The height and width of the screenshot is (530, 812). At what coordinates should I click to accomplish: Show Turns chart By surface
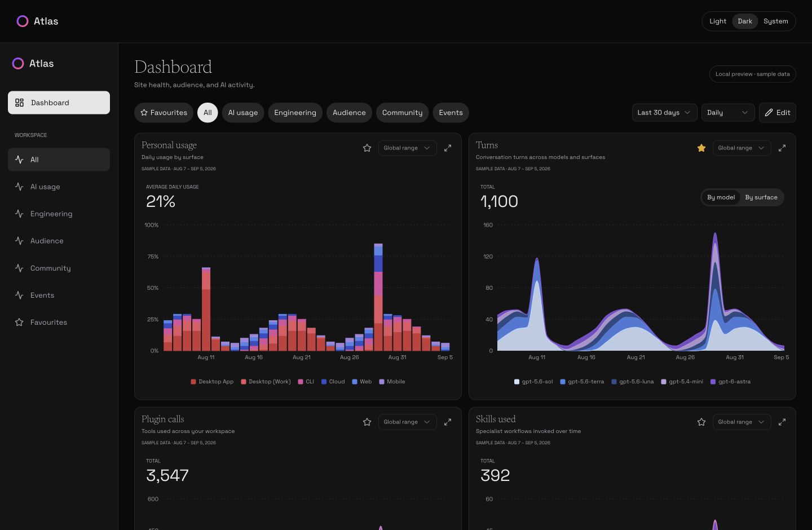(761, 197)
